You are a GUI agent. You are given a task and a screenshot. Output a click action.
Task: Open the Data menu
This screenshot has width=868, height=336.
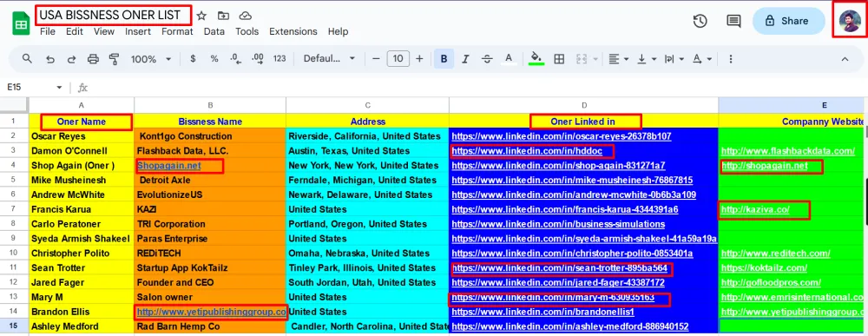click(214, 31)
